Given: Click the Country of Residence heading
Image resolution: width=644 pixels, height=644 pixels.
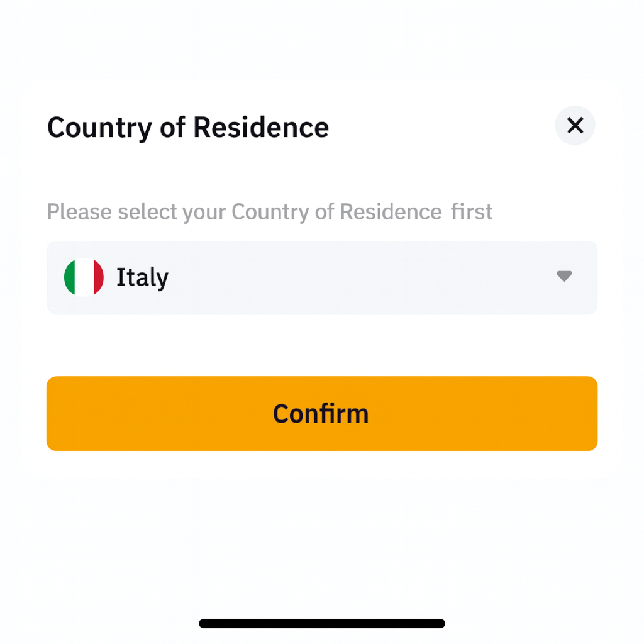Looking at the screenshot, I should click(x=187, y=127).
